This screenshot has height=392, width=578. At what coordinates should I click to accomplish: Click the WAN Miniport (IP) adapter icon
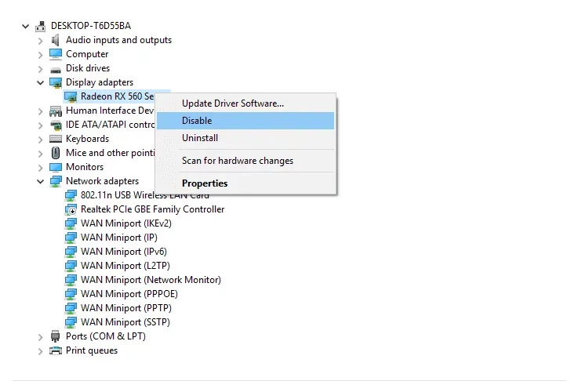point(71,238)
